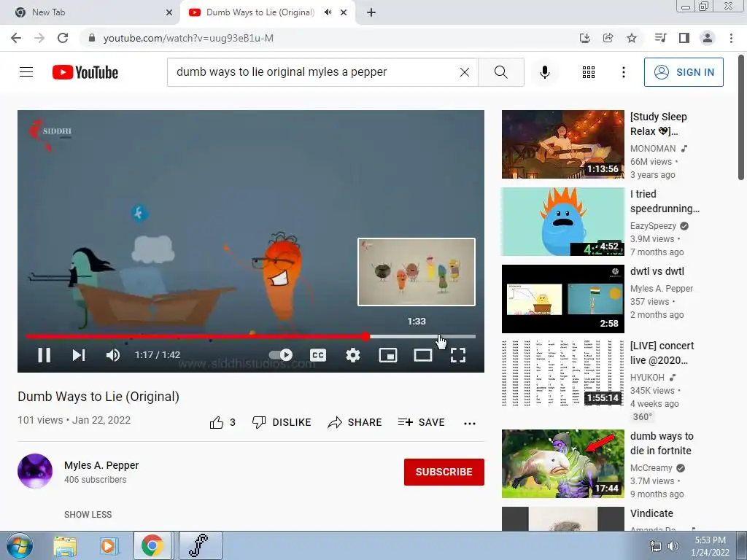The width and height of the screenshot is (747, 560).
Task: Clear the search box text
Action: click(465, 72)
